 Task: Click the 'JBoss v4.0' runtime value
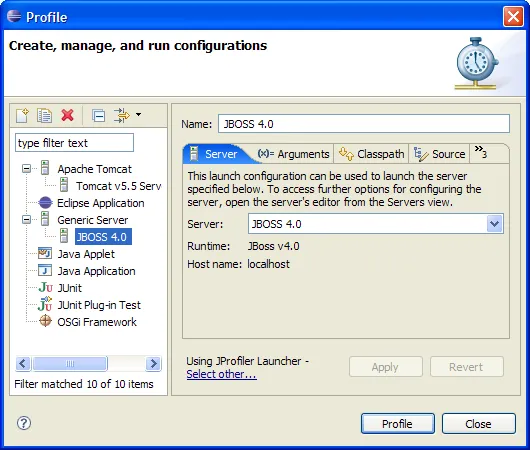click(273, 246)
